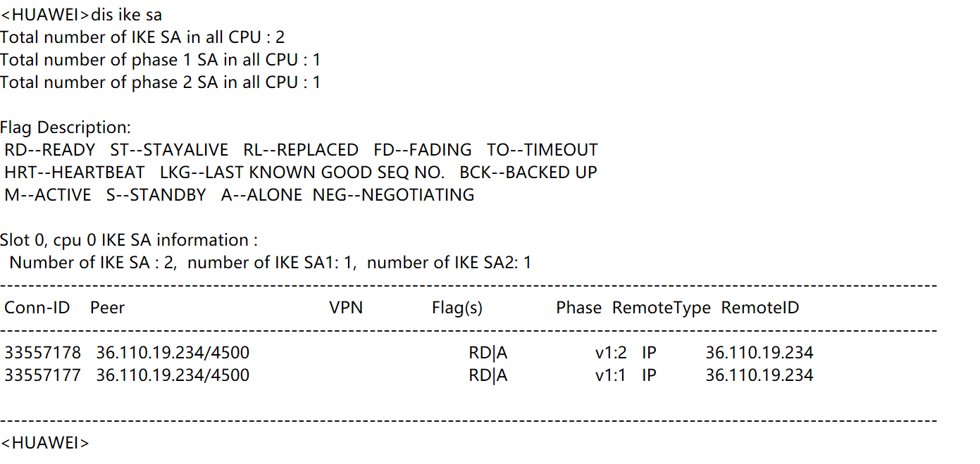Screen dimensions: 980x464
Task: Click peer address in the v1:1 row
Action: (173, 375)
